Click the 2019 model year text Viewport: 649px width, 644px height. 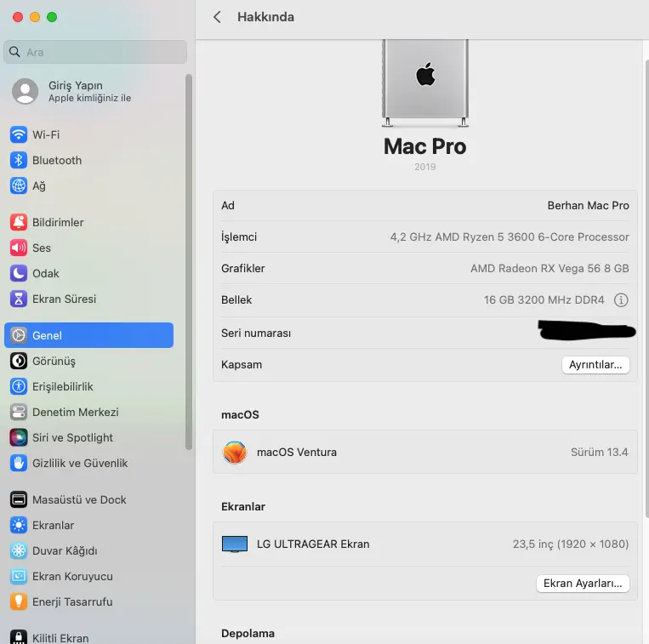pos(425,167)
